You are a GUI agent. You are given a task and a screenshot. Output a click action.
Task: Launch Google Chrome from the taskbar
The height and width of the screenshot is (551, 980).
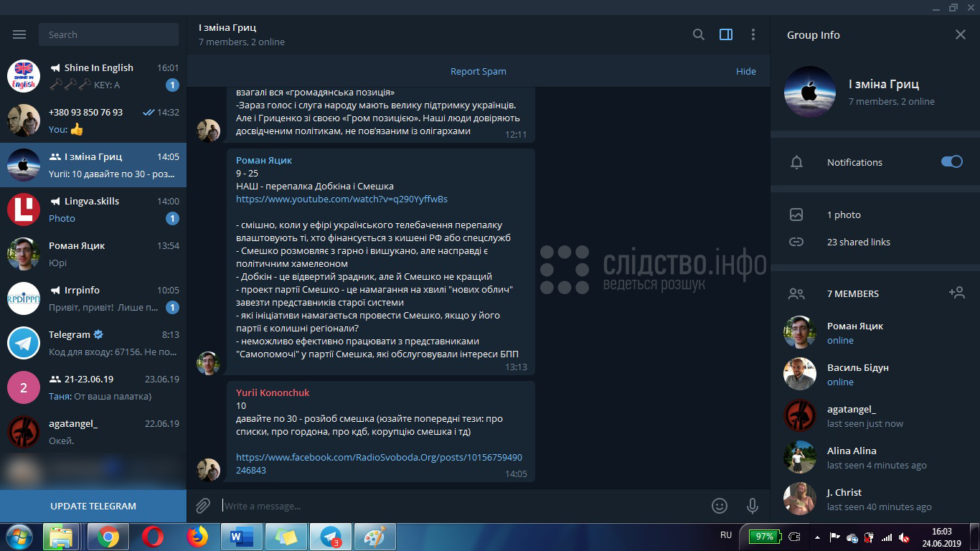(x=108, y=537)
